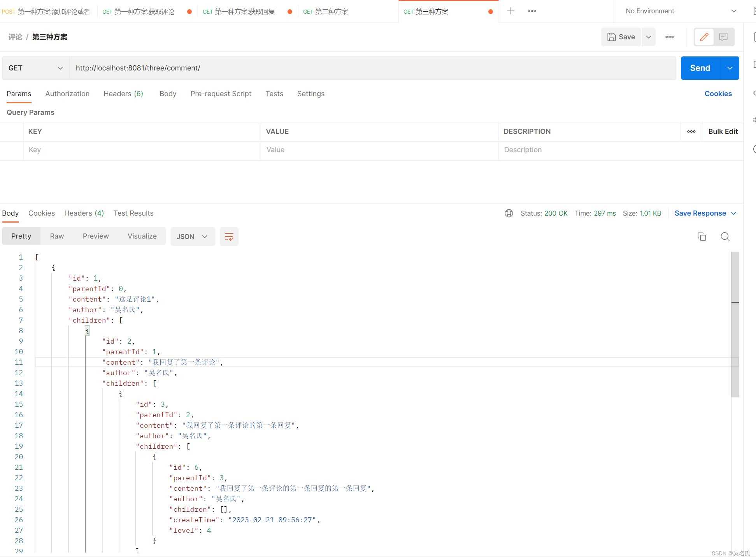Open the No Environment selector
Image resolution: width=756 pixels, height=560 pixels.
[681, 11]
